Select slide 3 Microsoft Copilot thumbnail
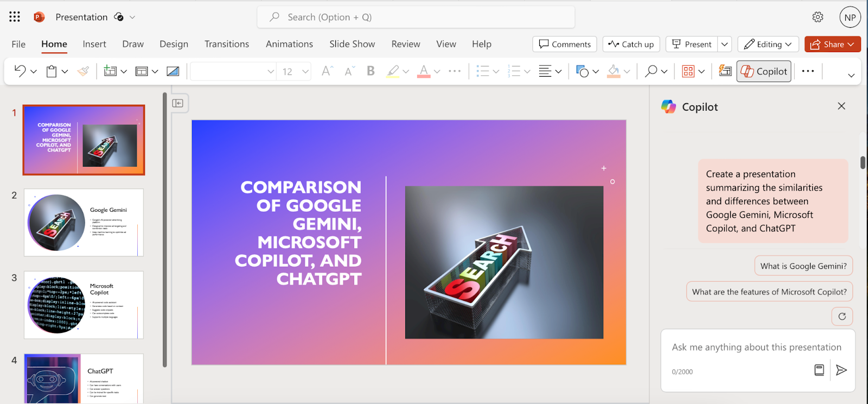868x404 pixels. 84,305
